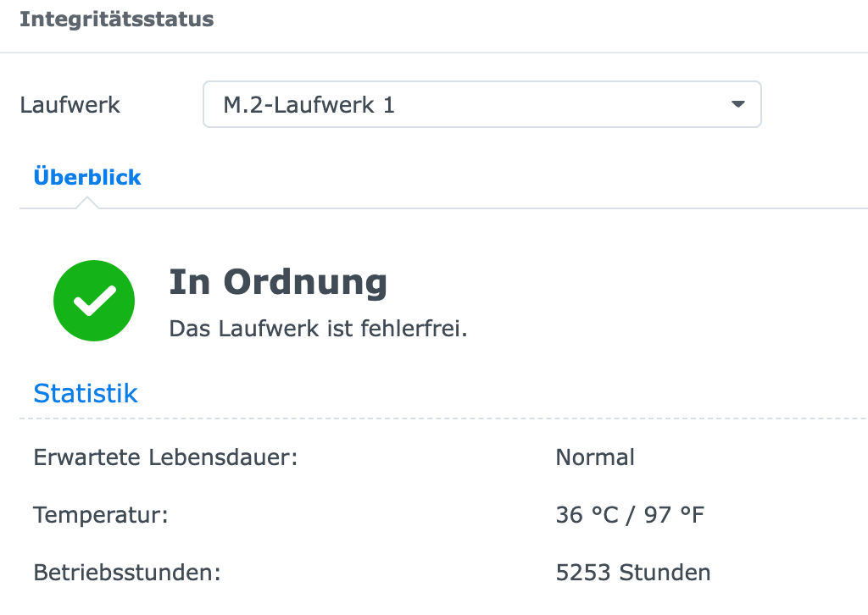The height and width of the screenshot is (615, 868).
Task: Click the In Ordnung status heading
Action: (x=278, y=282)
